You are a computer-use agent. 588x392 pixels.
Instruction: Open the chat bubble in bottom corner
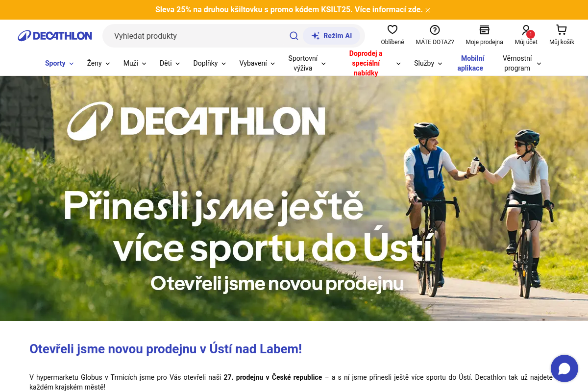(x=564, y=368)
